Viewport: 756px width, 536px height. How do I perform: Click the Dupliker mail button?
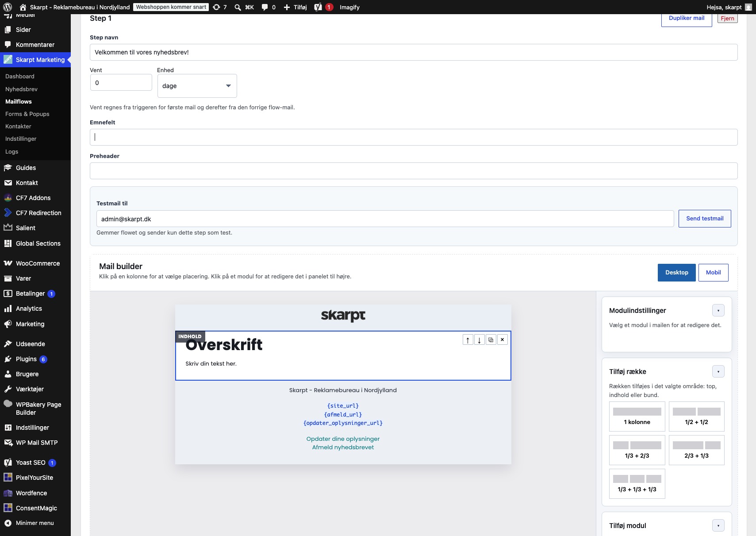point(686,19)
